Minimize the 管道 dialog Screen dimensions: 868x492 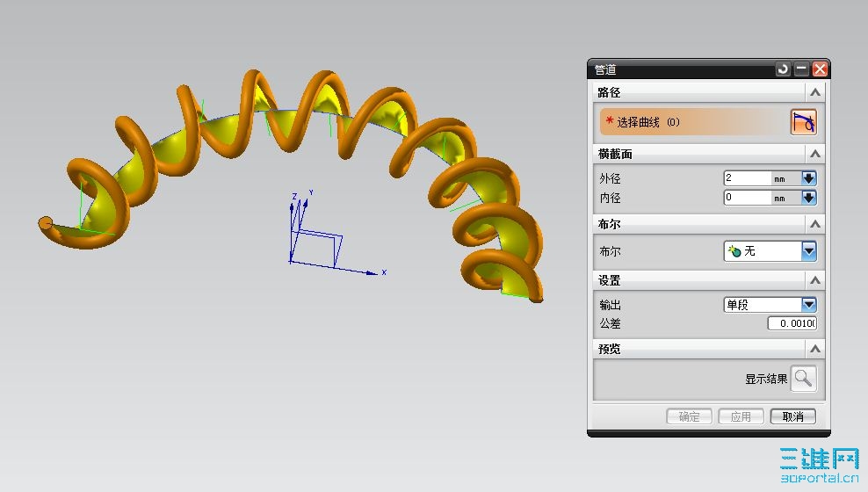[801, 69]
